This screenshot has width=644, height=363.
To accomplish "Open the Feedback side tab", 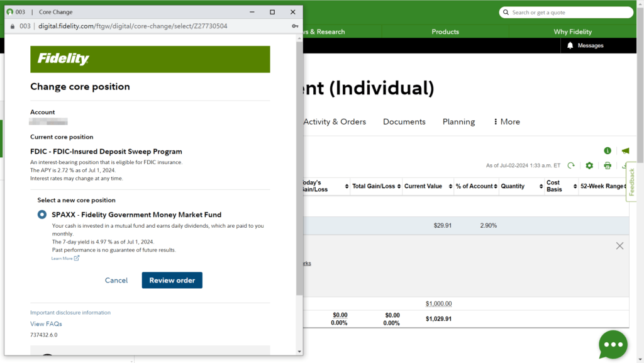I will [x=631, y=182].
